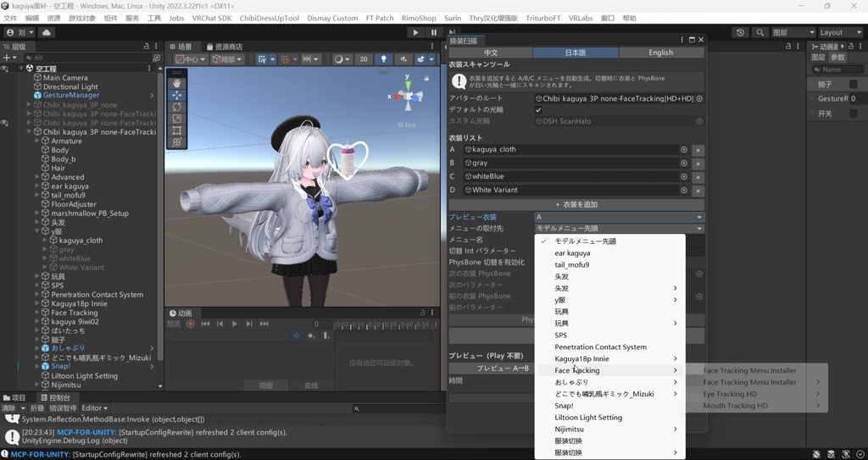Switch language to English
This screenshot has width=868, height=460.
(x=661, y=53)
